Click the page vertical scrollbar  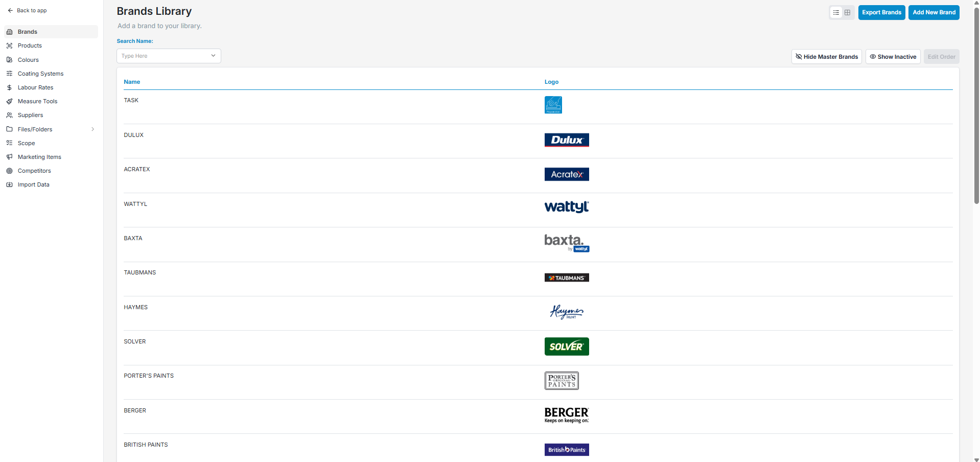[x=976, y=102]
